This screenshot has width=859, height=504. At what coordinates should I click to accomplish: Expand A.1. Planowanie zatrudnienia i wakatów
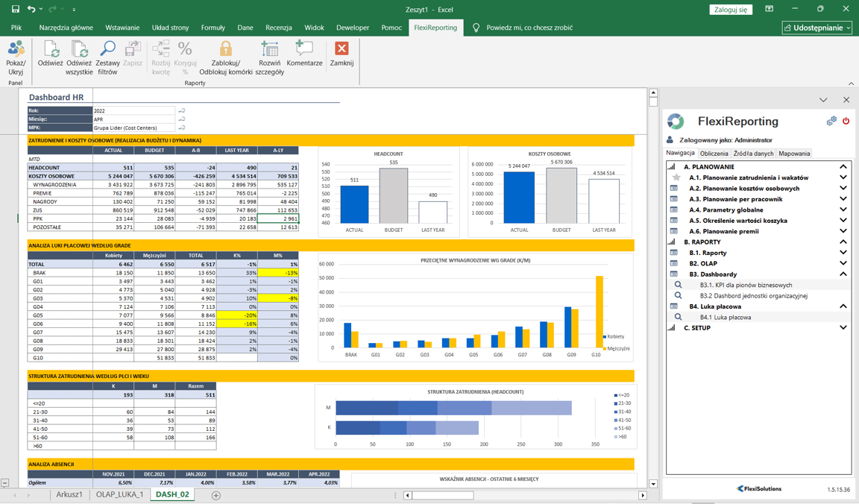[843, 178]
